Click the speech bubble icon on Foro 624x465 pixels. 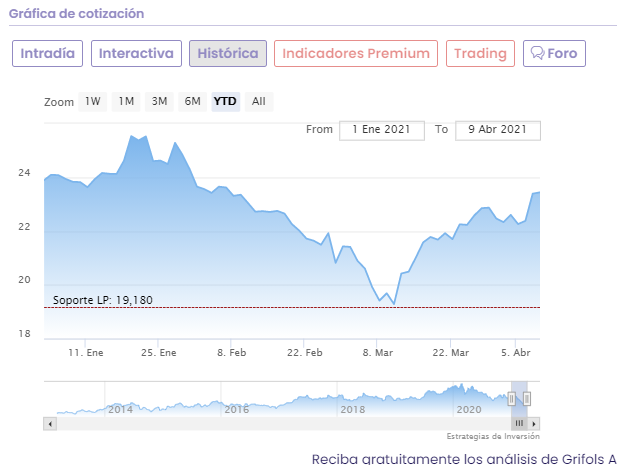(537, 53)
